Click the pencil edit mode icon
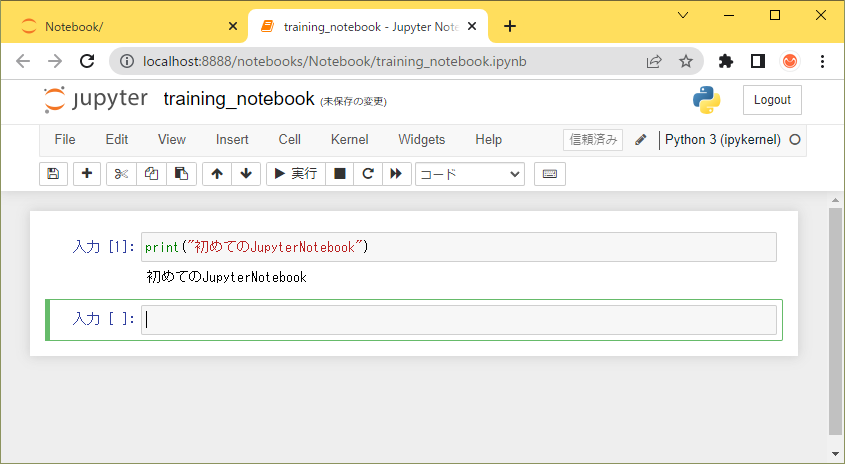 tap(640, 140)
